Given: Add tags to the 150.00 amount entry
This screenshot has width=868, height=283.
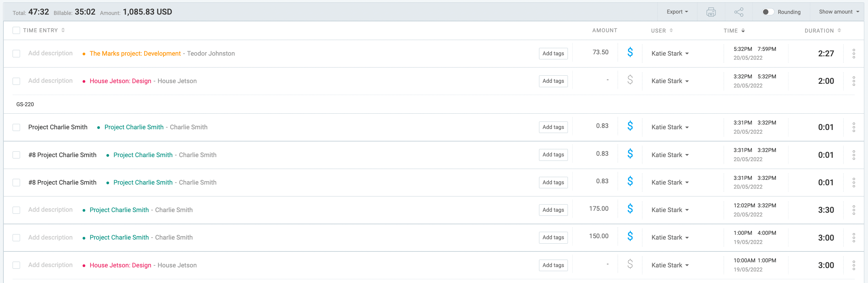Looking at the screenshot, I should tap(553, 238).
